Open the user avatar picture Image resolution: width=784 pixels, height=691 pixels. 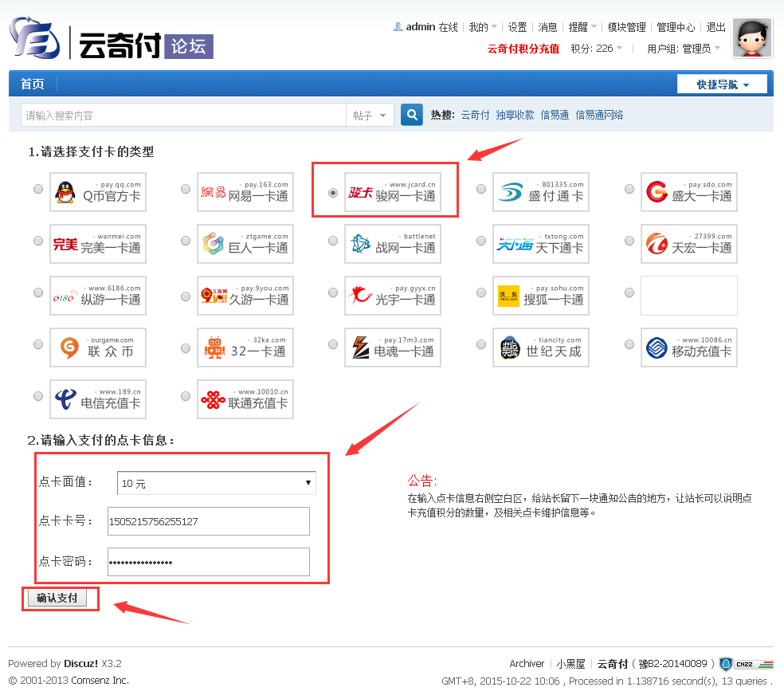coord(752,38)
